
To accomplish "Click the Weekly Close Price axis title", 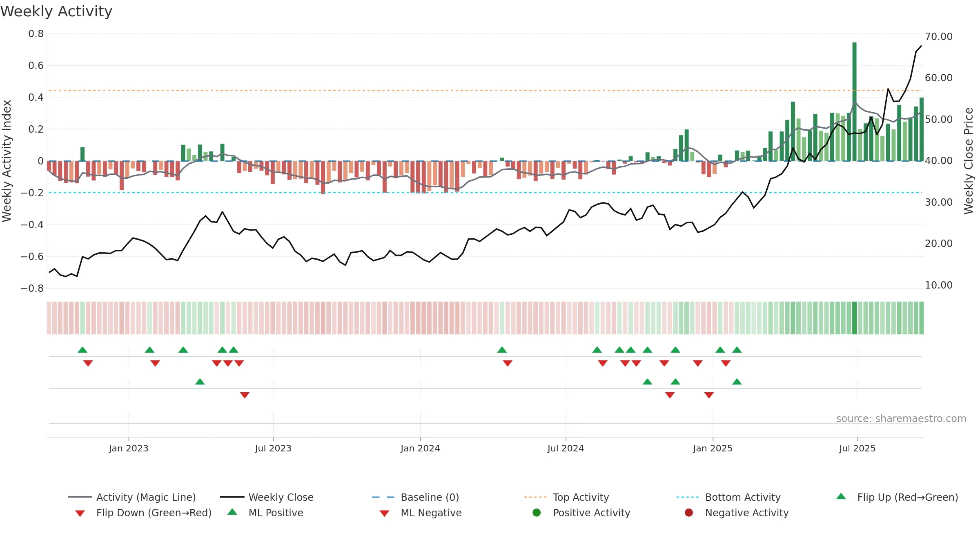I will [969, 161].
